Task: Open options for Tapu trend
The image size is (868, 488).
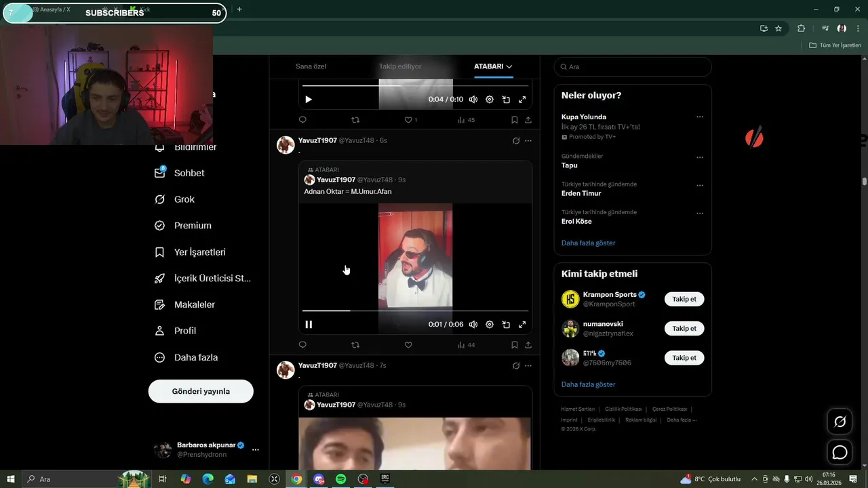Action: coord(700,157)
